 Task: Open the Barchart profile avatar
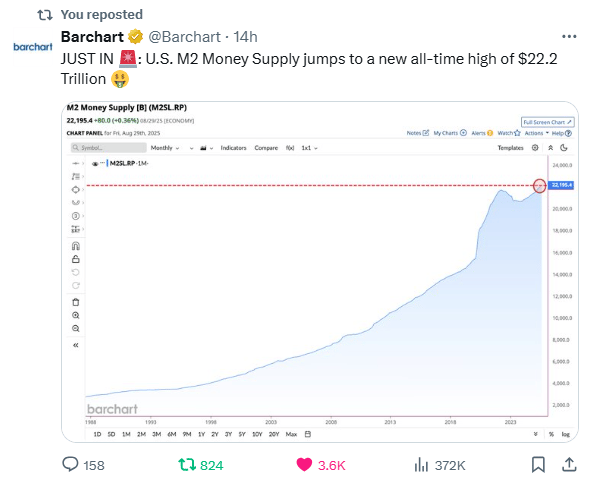coord(33,47)
